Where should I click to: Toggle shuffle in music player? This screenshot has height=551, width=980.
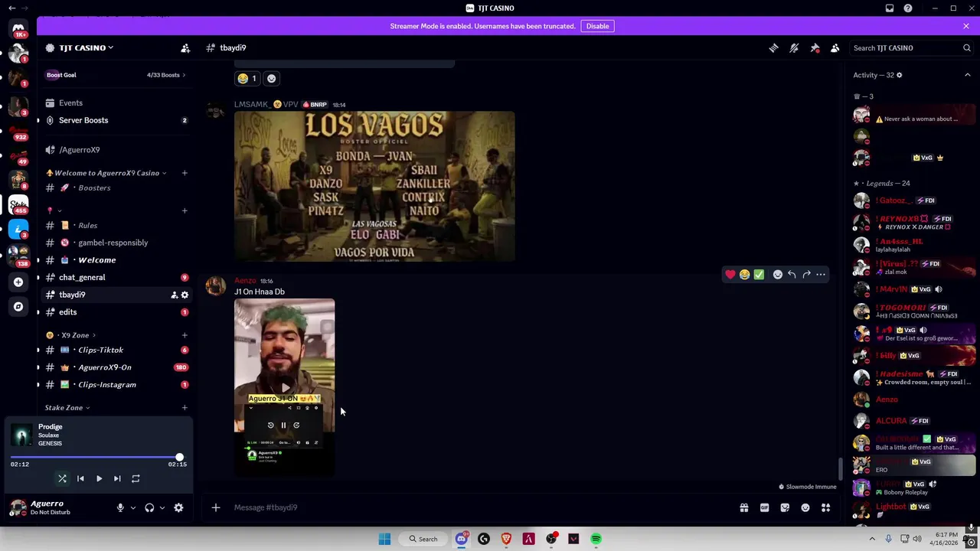coord(62,478)
